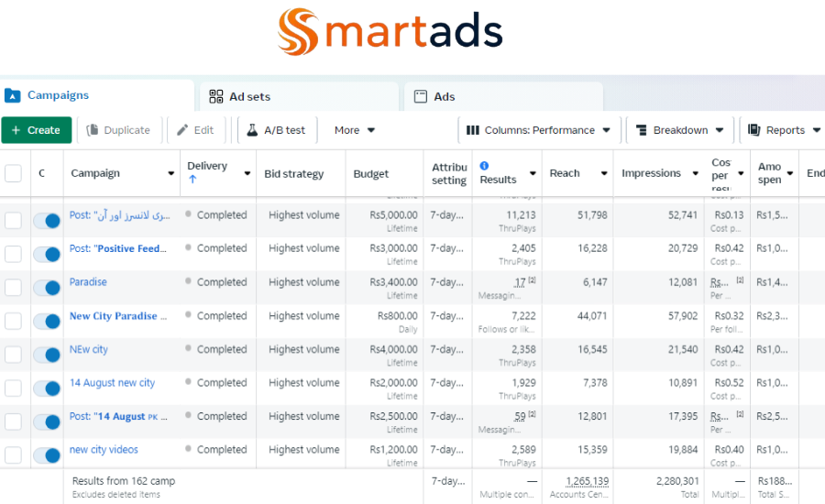Click the Smartads logo
The height and width of the screenshot is (504, 825).
click(x=390, y=31)
